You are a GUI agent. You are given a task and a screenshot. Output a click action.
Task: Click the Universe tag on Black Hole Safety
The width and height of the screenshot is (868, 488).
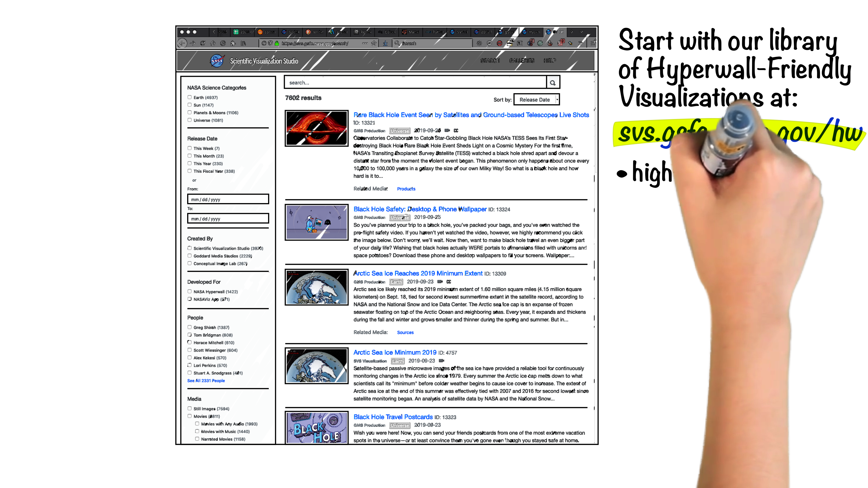[x=400, y=218]
